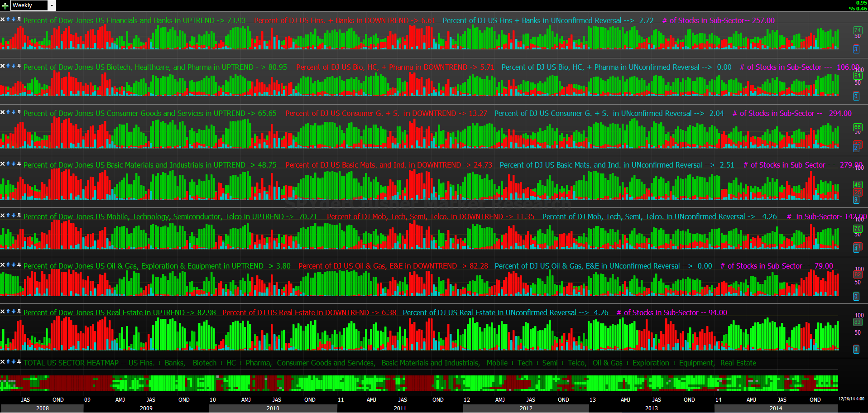Viewport: 868px width, 413px height.
Task: Pin the Oil & Gas panel
Action: [19, 265]
